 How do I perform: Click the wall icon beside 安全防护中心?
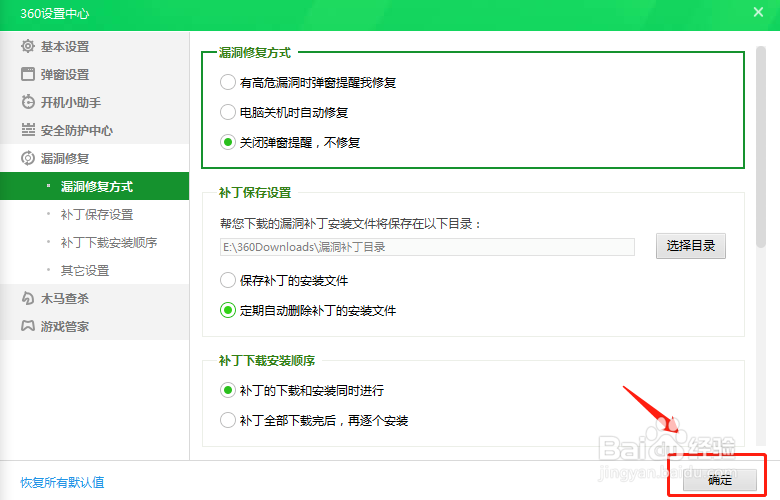coord(28,130)
